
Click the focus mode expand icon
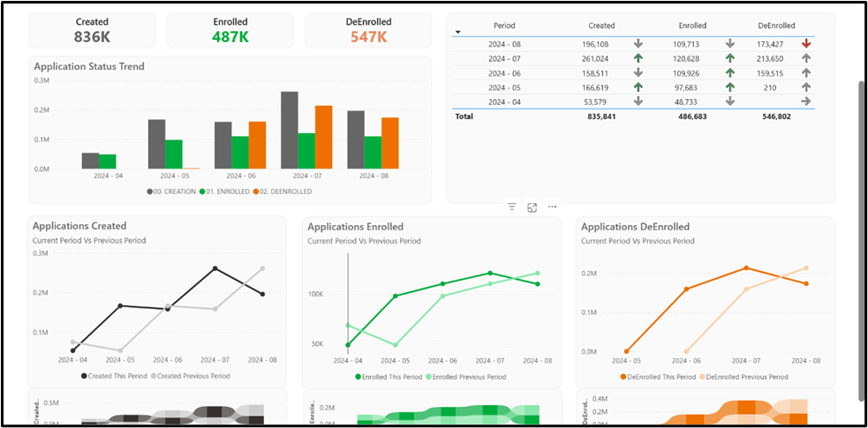pos(532,207)
